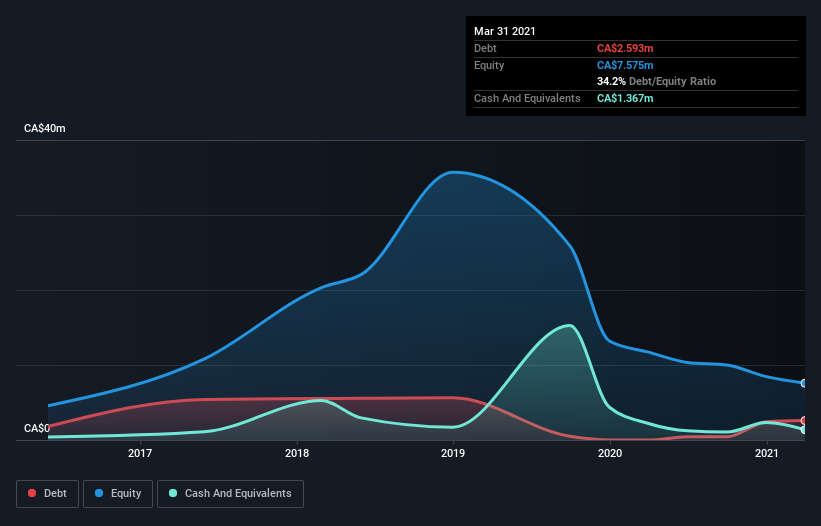Click the red Debt endpoint marker
821x526 pixels.
804,420
